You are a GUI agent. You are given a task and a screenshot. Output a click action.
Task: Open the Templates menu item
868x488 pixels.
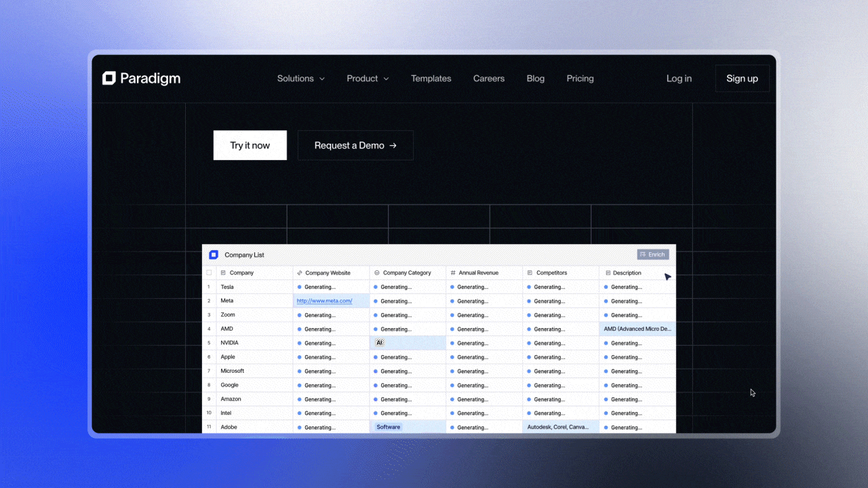(x=431, y=78)
